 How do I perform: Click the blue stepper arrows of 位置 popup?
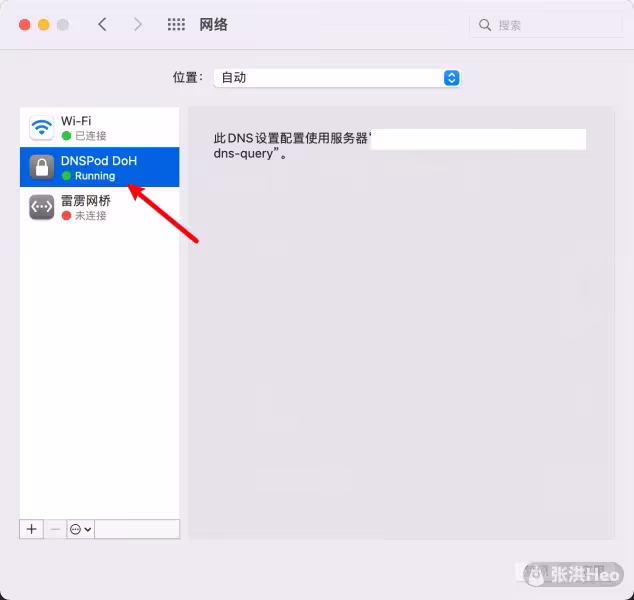[451, 77]
